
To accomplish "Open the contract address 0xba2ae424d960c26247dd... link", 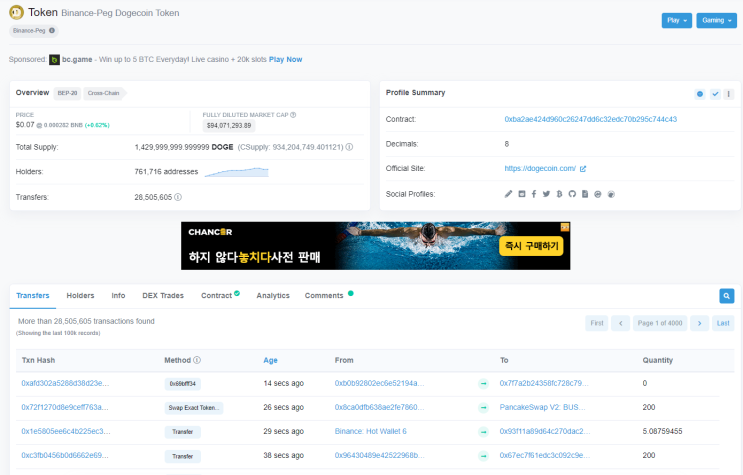I will (x=590, y=119).
